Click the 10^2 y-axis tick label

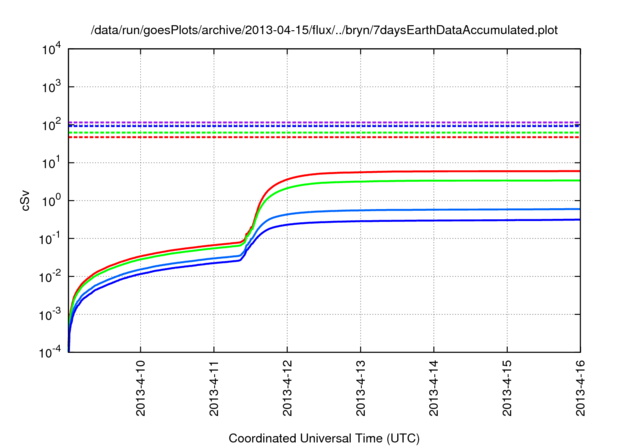pos(51,125)
